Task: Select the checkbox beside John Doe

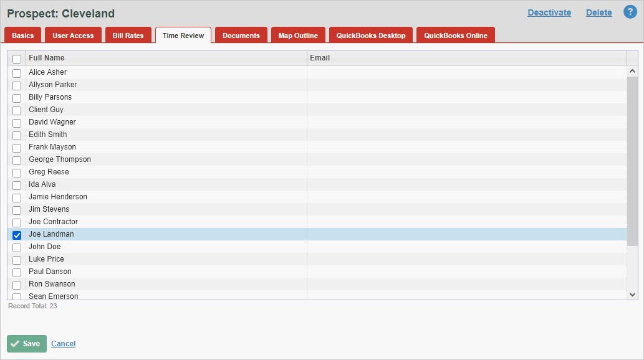Action: [x=16, y=247]
